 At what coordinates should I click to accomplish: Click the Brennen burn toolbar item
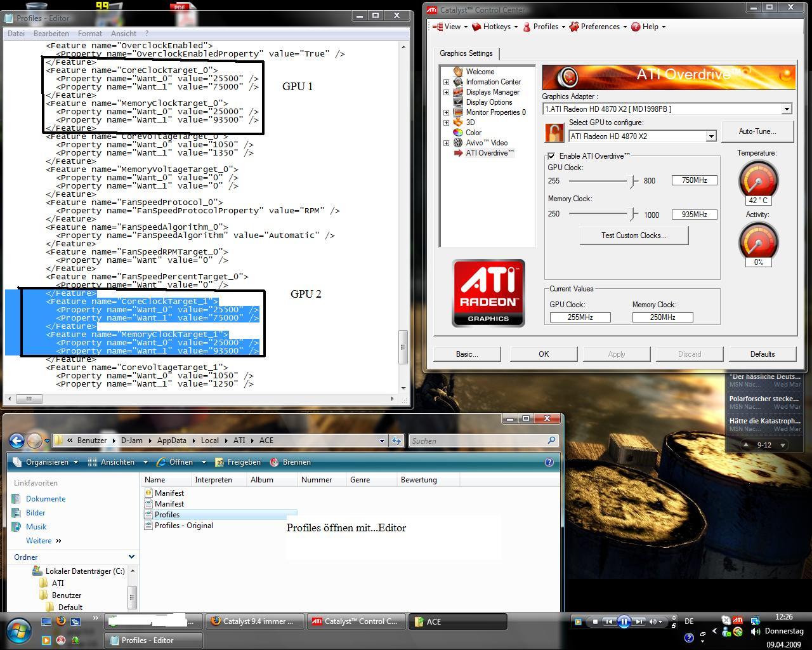pyautogui.click(x=291, y=462)
